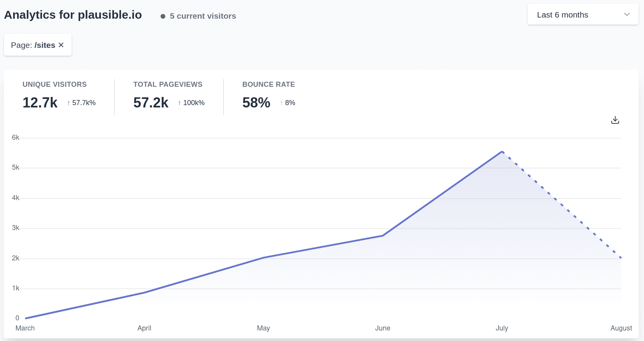Click the 12.7k unique visitors value

[x=40, y=103]
